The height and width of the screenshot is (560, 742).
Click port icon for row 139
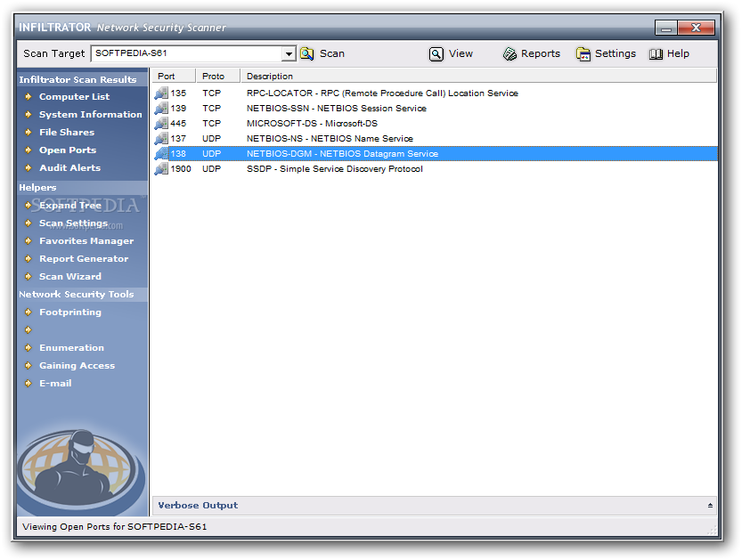tap(161, 109)
